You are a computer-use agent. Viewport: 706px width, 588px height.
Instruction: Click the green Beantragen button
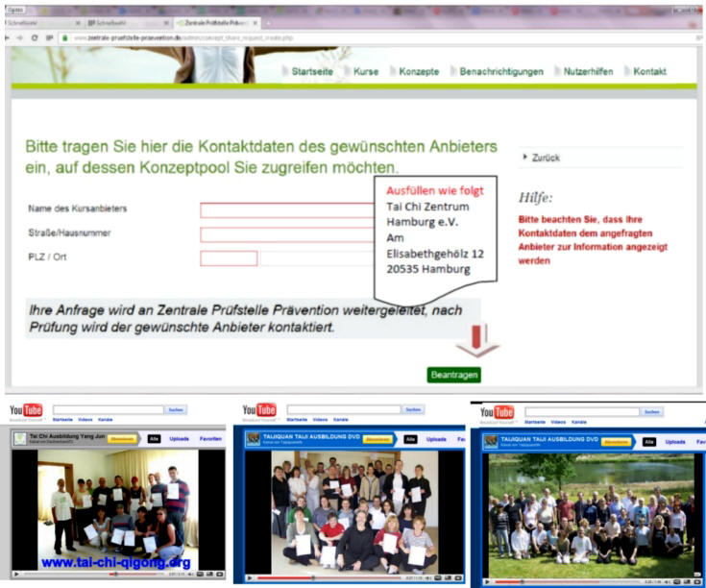pos(453,375)
